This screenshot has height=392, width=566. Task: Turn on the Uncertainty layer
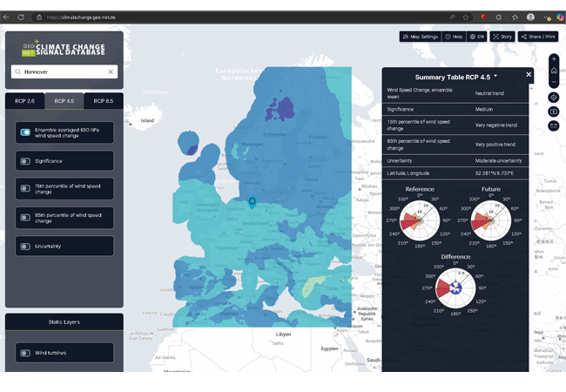[25, 247]
